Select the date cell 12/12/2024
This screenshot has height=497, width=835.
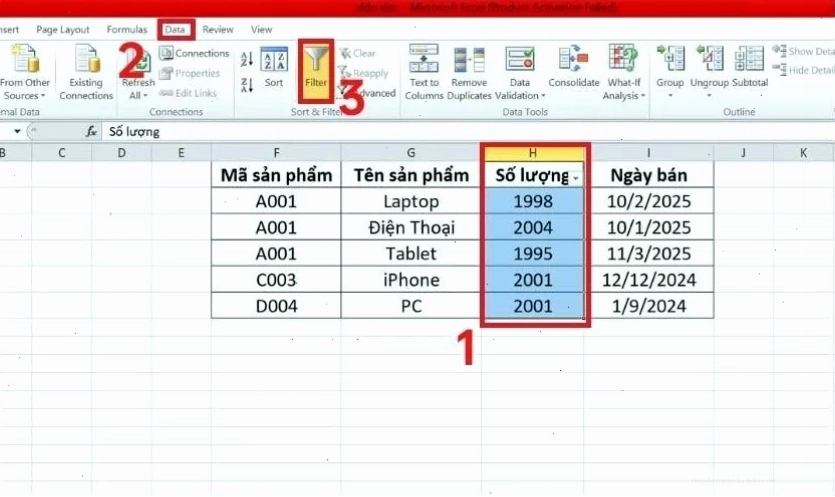pos(648,280)
